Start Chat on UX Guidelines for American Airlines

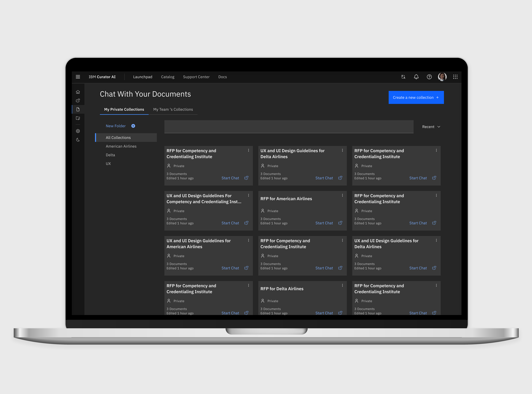coord(230,268)
